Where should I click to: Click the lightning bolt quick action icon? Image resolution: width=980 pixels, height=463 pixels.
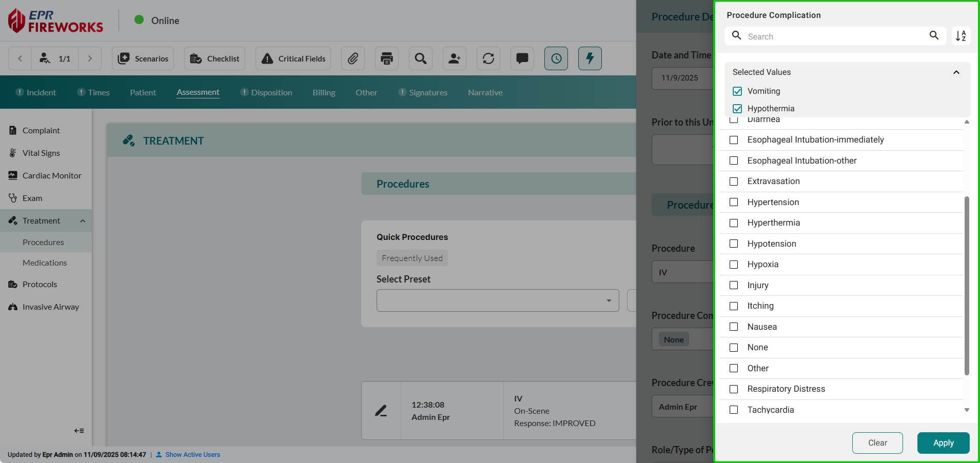click(590, 58)
